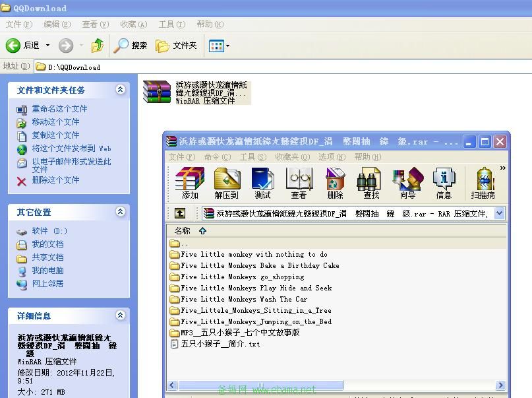Open WinRAR 收藏夹(O) menu
The height and width of the screenshot is (398, 532).
(293, 157)
